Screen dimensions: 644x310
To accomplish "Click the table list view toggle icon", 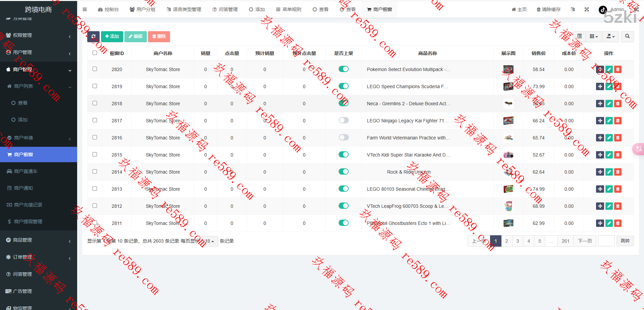I will tap(579, 36).
